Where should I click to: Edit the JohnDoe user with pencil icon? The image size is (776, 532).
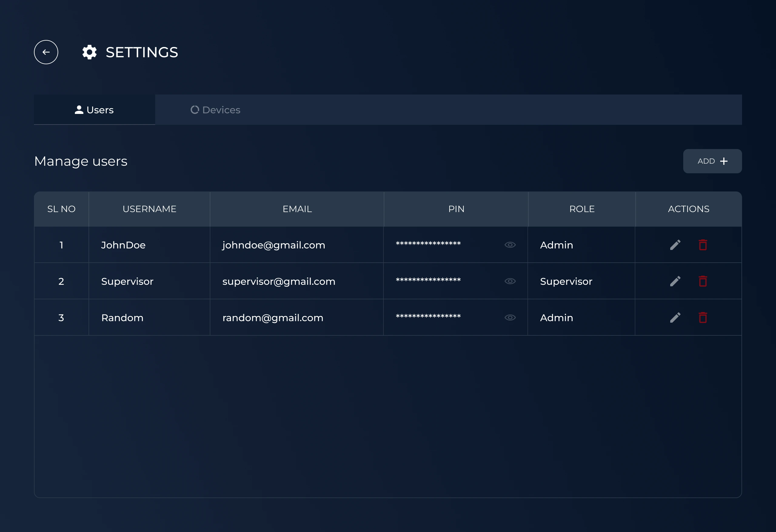[x=675, y=244]
